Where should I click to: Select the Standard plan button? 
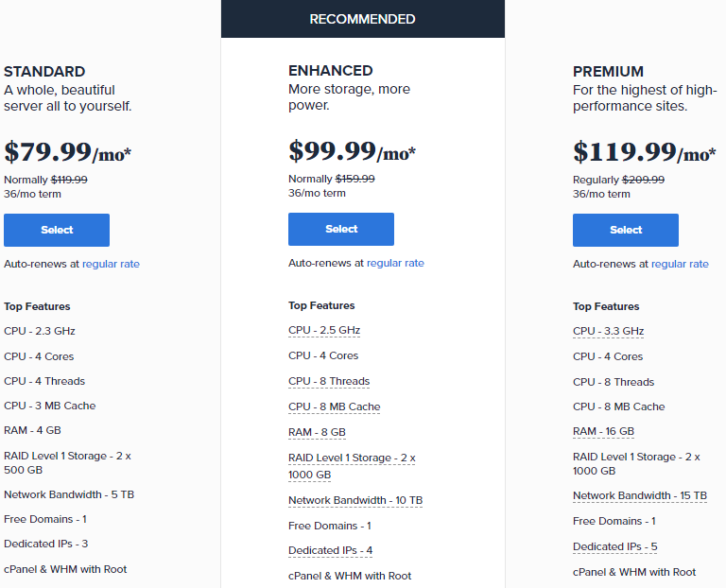(x=57, y=230)
